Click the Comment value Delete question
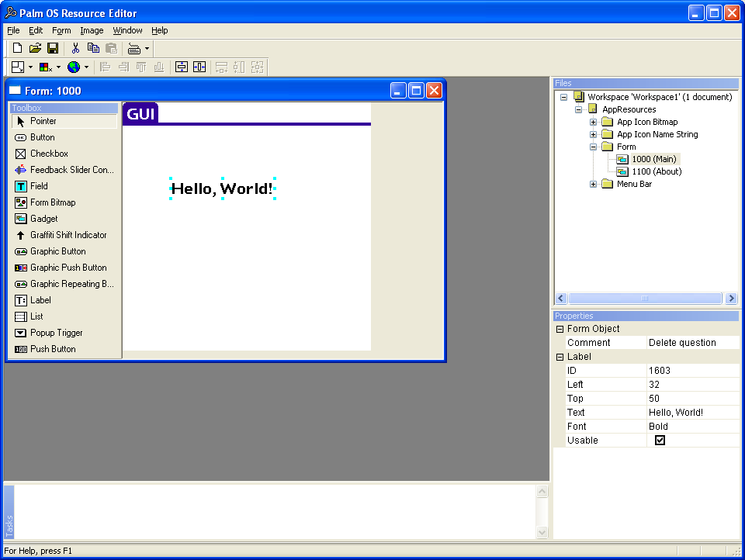This screenshot has height=560, width=745. (x=693, y=343)
